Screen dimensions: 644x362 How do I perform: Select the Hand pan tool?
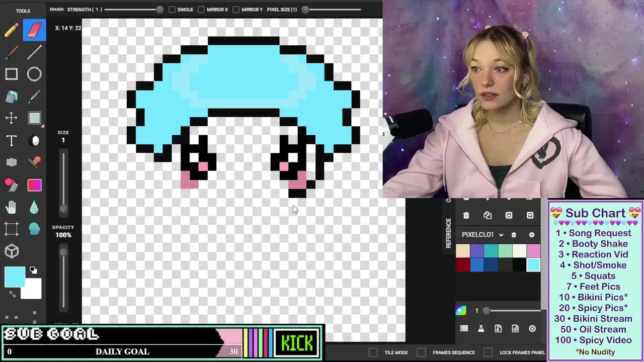click(11, 207)
